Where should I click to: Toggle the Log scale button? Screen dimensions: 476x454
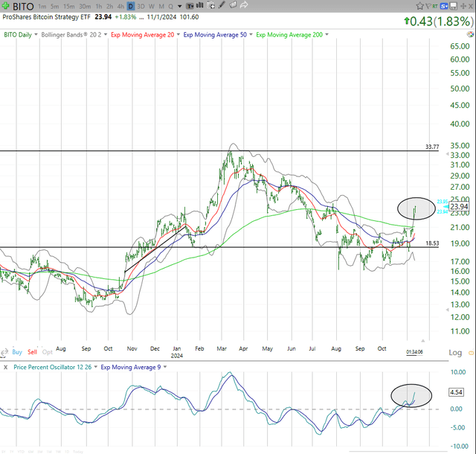click(455, 353)
